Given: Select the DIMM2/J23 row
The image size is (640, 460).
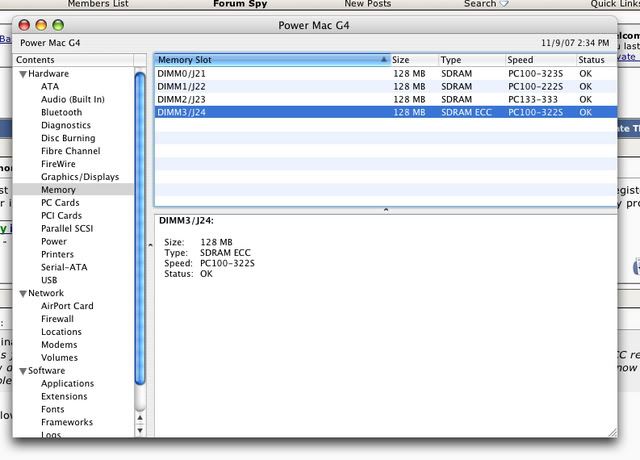Looking at the screenshot, I should (x=386, y=100).
